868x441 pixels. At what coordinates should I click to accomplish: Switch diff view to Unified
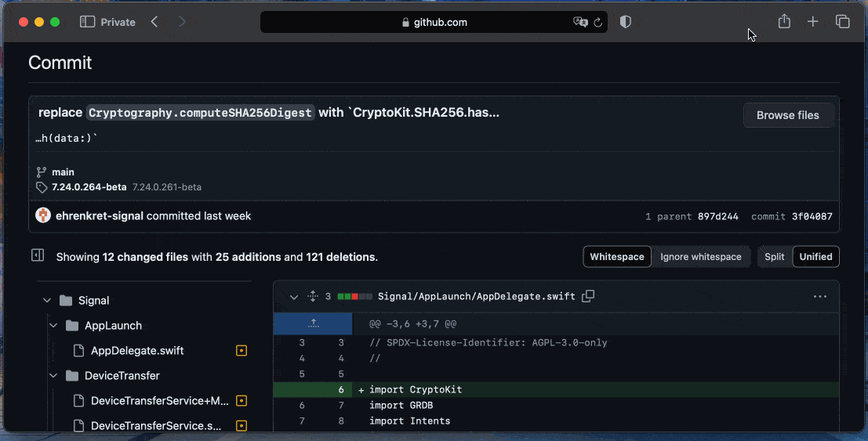(815, 257)
